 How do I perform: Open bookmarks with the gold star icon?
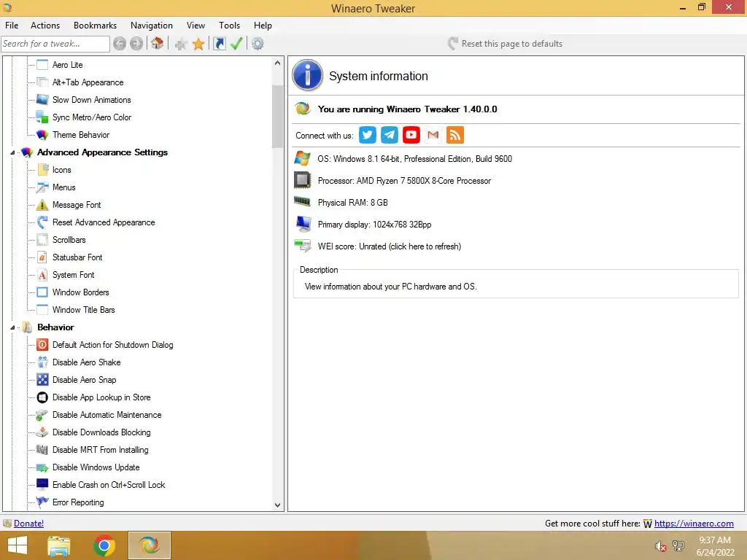point(198,44)
